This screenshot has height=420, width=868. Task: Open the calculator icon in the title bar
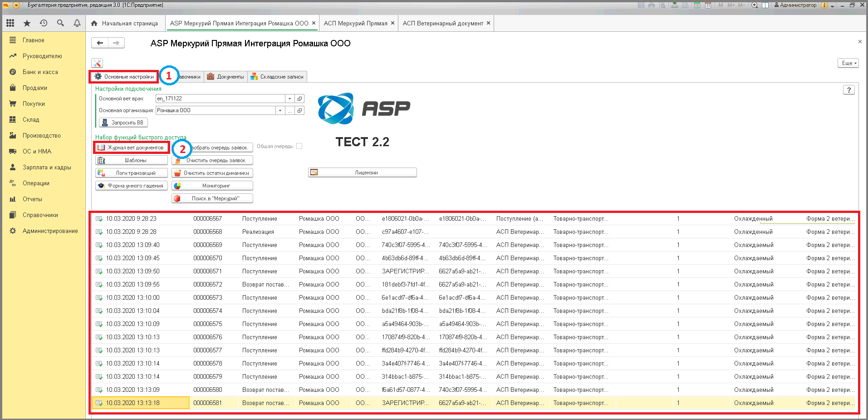click(x=697, y=5)
